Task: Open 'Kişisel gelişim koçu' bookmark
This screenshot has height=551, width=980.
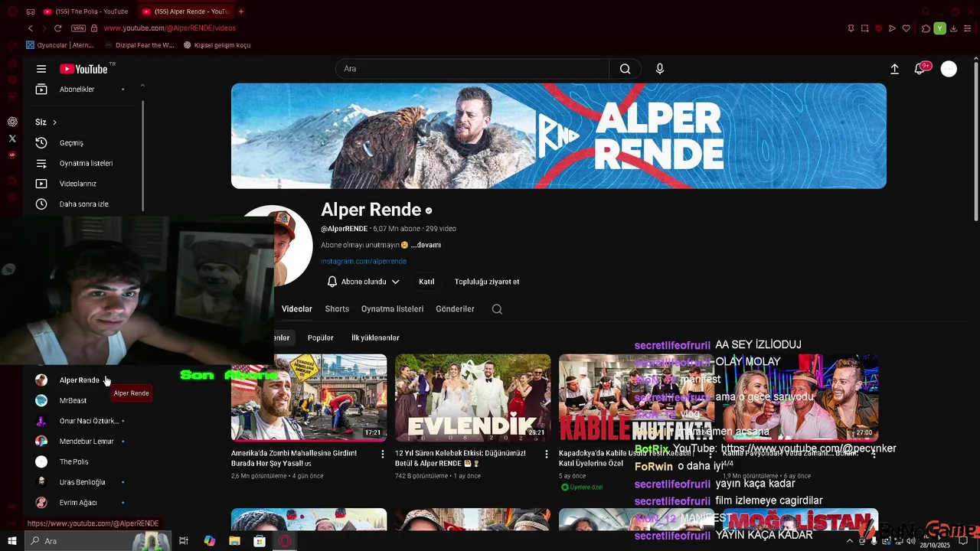Action: 217,45
